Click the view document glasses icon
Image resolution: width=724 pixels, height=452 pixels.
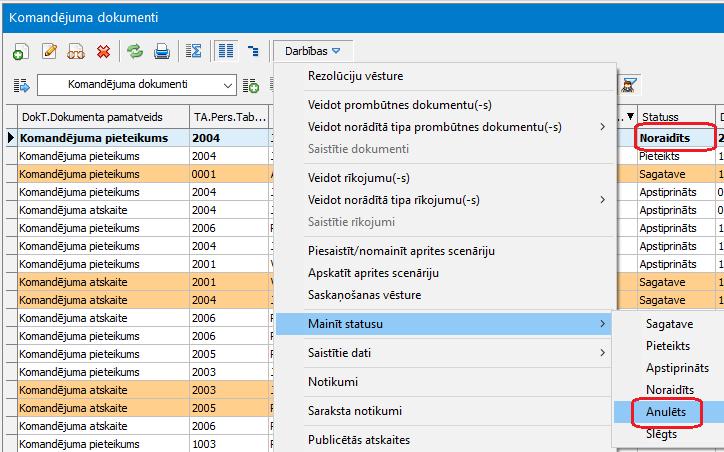point(76,51)
